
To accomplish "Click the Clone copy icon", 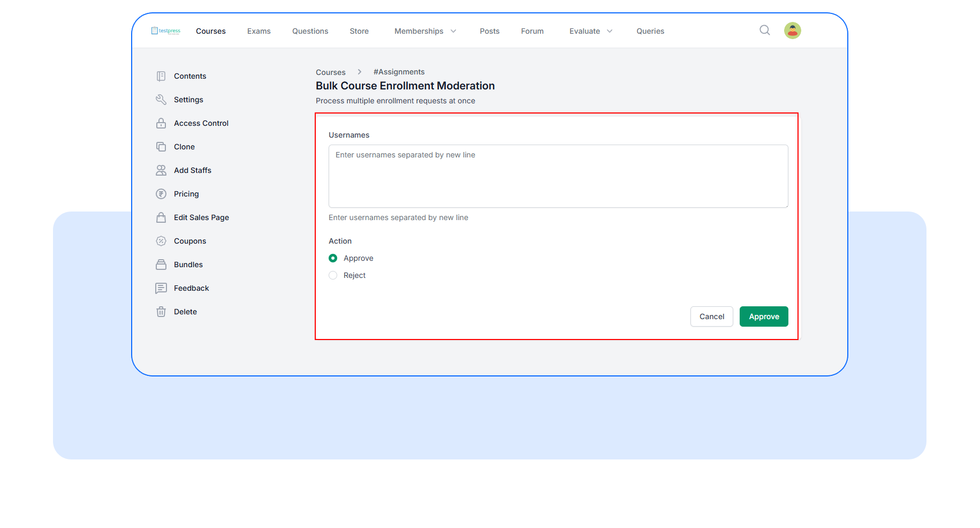I will click(x=161, y=147).
